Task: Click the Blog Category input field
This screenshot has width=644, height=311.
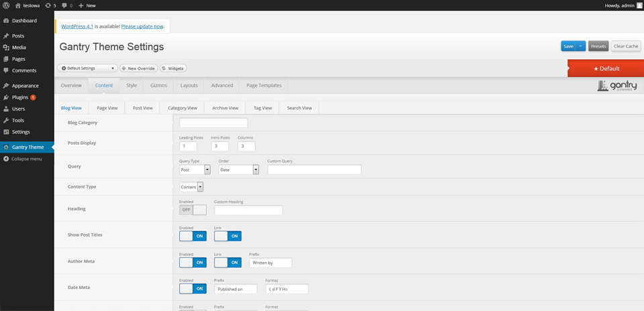Action: (213, 123)
